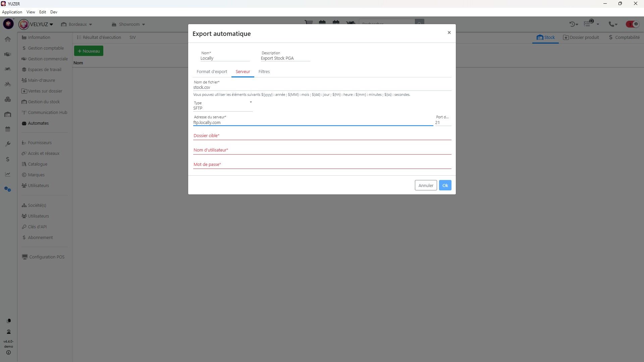Screen dimensions: 644x362
Task: Click the home icon in left sidebar
Action: click(8, 39)
